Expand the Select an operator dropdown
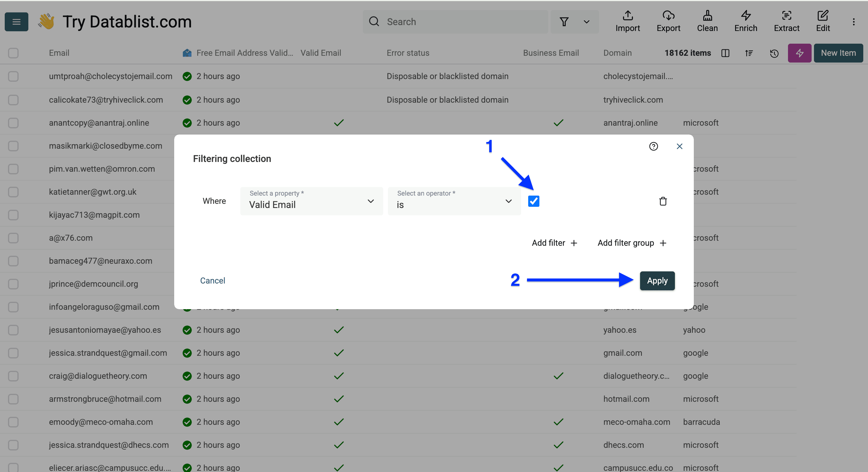 tap(454, 201)
